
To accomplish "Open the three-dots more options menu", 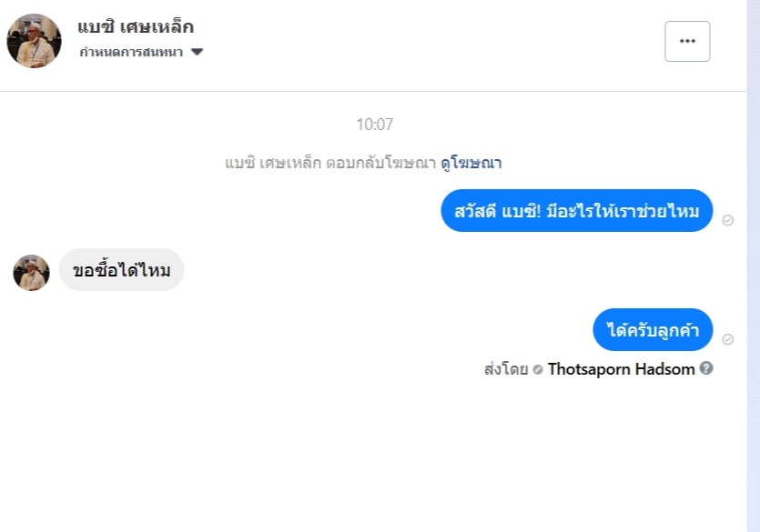I will coord(687,41).
